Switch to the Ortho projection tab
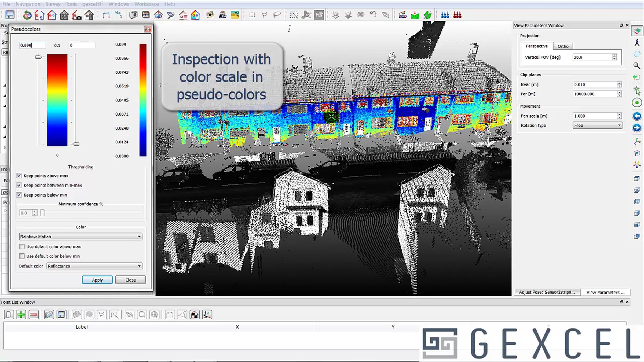This screenshot has height=362, width=644. point(563,46)
